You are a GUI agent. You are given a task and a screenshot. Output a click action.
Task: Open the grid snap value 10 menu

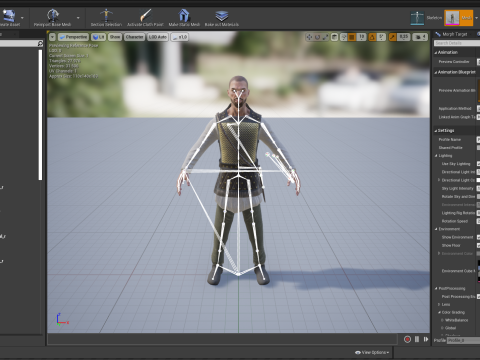click(x=361, y=37)
